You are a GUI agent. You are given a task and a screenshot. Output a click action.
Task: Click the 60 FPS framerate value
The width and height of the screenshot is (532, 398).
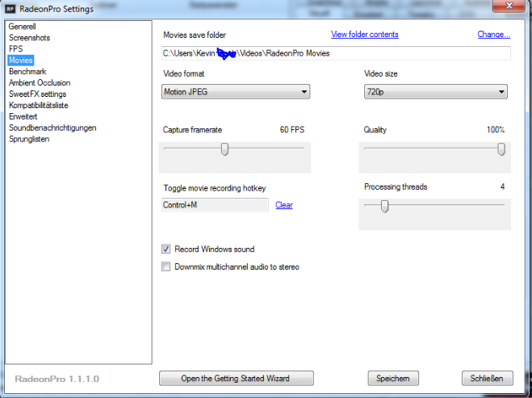(x=291, y=130)
